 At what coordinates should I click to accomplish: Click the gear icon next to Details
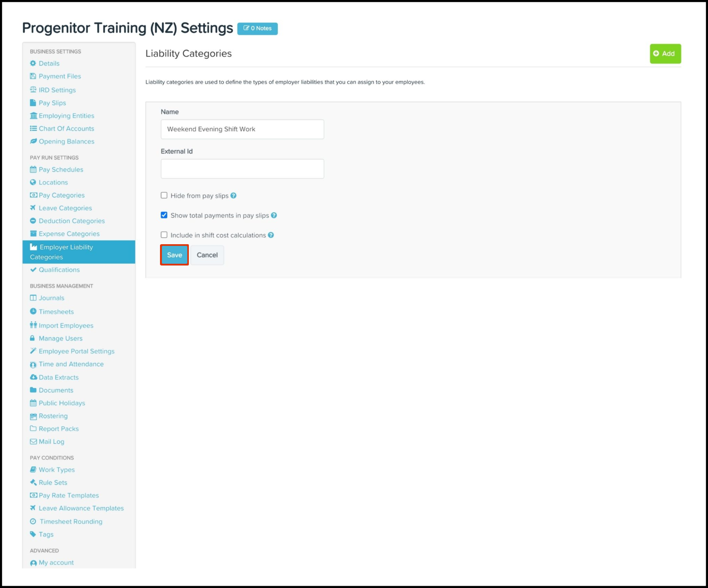click(33, 63)
